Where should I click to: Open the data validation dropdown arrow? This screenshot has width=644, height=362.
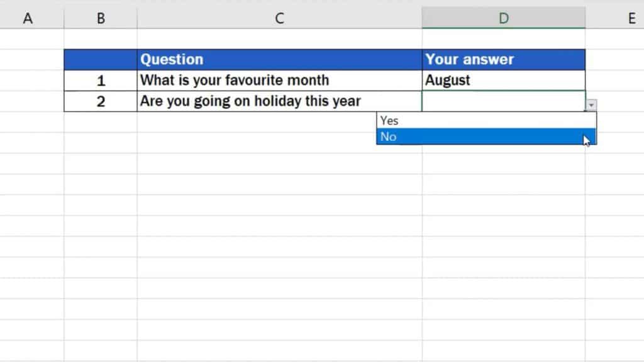click(592, 104)
